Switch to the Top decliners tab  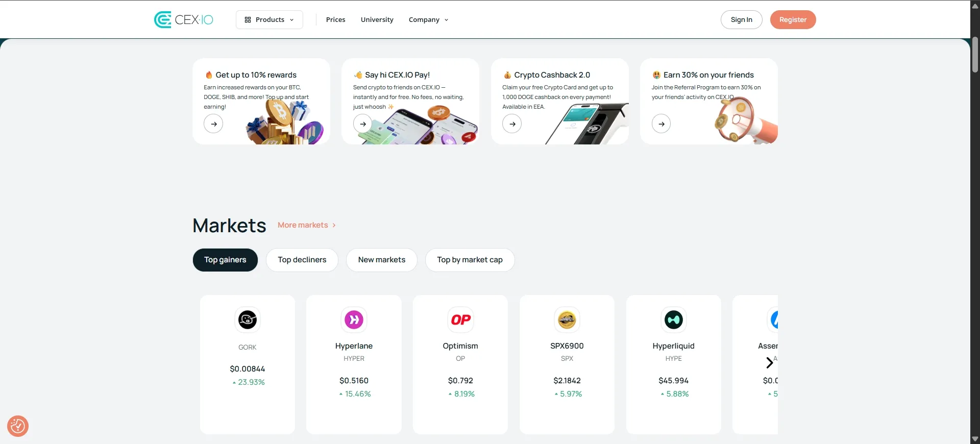coord(302,260)
